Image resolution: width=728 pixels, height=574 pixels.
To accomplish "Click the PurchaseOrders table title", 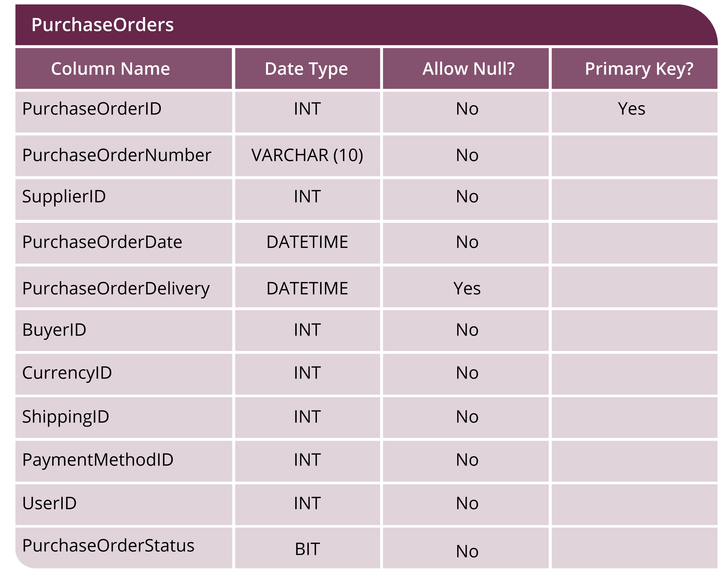I will tap(103, 24).
